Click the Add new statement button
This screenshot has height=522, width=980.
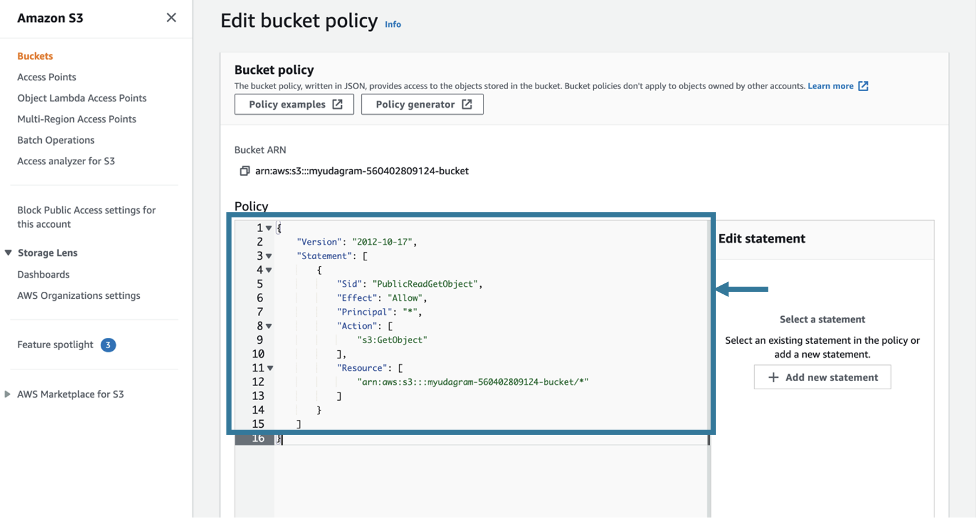(822, 377)
